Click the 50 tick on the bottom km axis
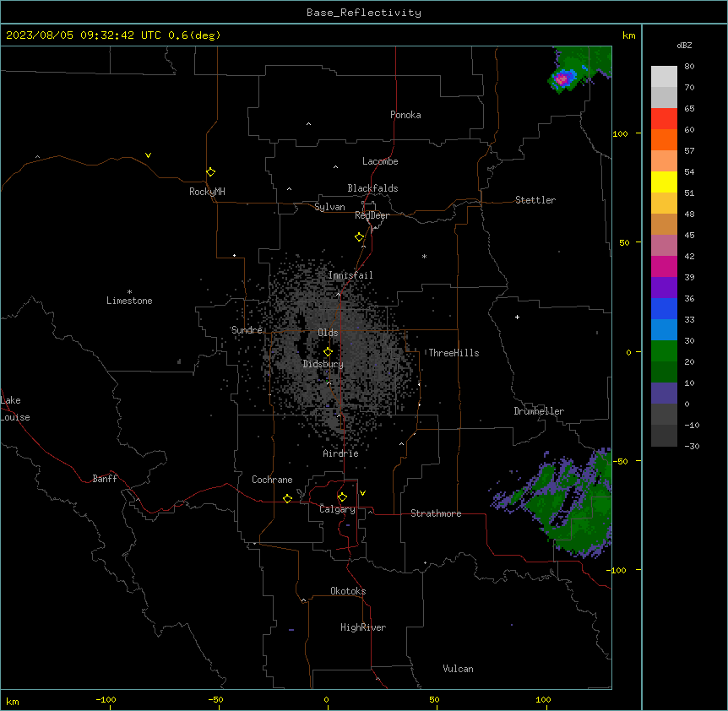The width and height of the screenshot is (728, 711). (x=434, y=699)
